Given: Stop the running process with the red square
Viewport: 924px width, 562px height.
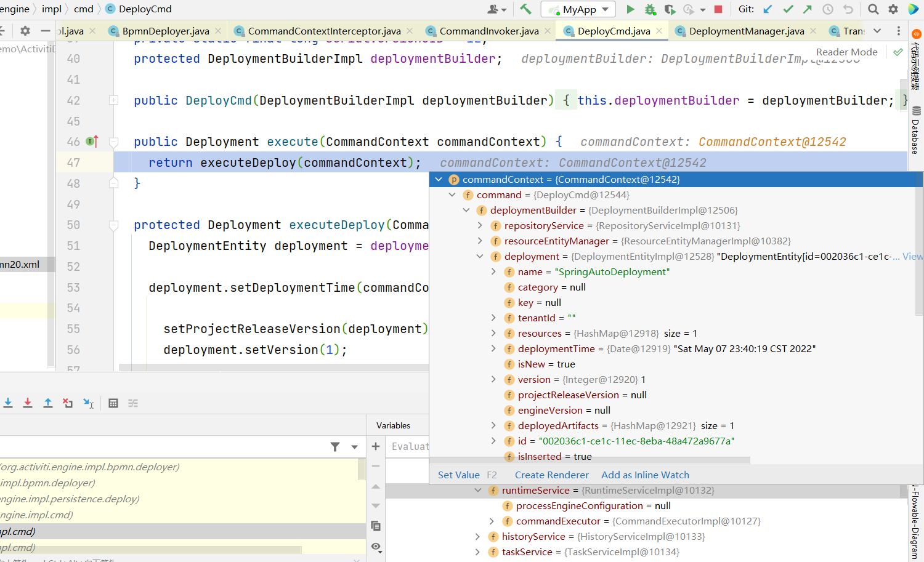Looking at the screenshot, I should (718, 9).
